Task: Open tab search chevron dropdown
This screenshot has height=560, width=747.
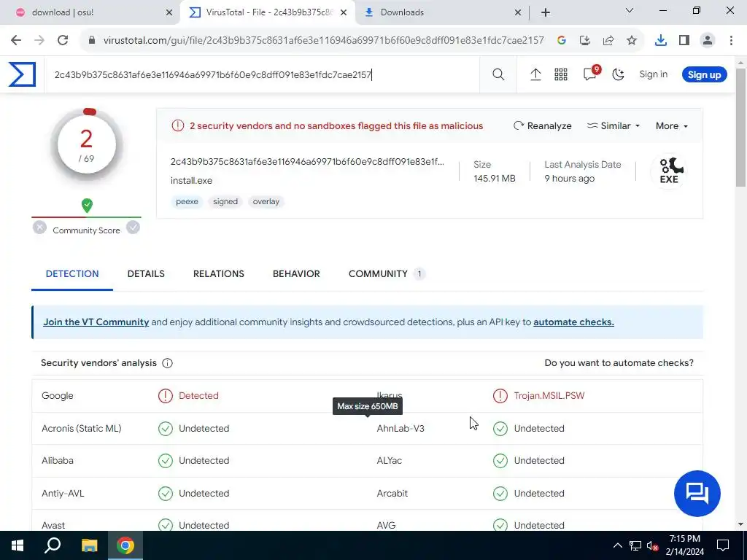Action: (x=629, y=10)
